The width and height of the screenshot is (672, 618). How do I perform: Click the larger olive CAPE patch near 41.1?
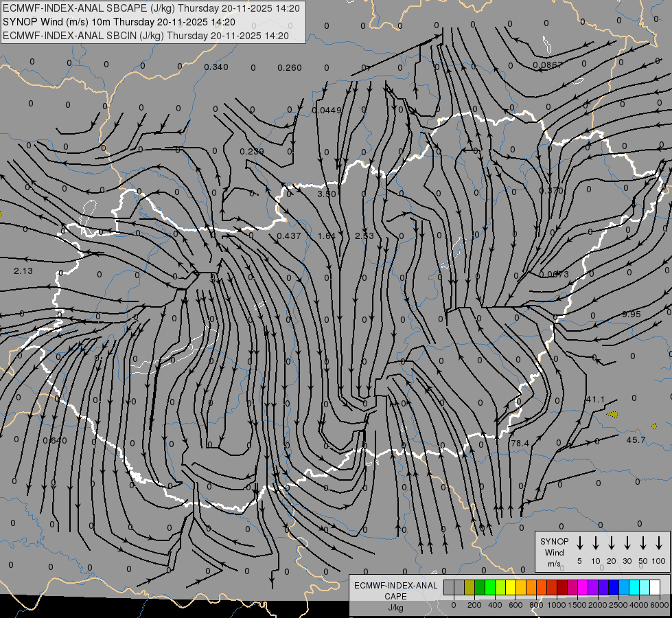[612, 414]
